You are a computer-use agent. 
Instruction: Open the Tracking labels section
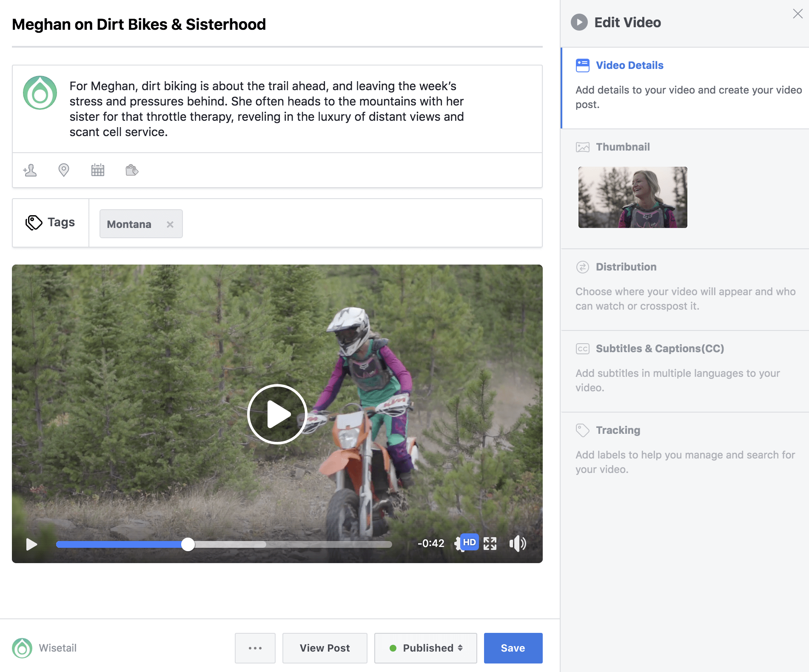618,430
